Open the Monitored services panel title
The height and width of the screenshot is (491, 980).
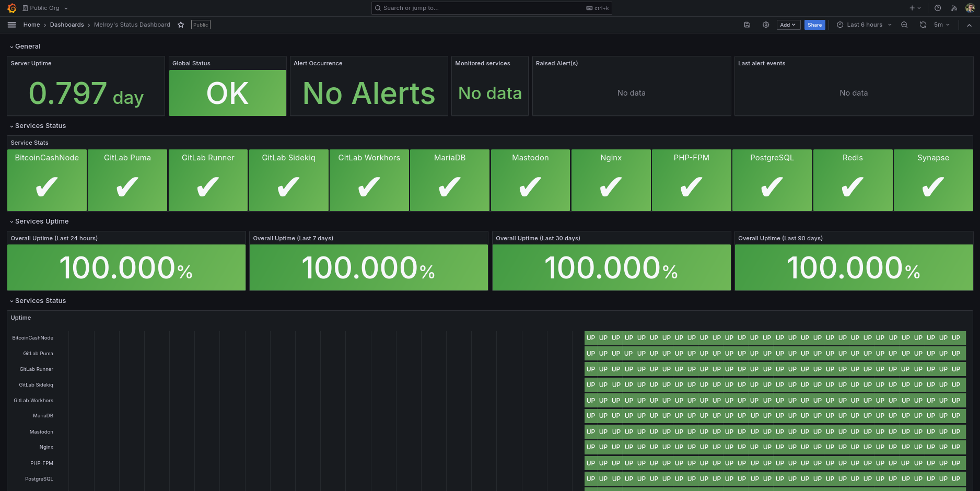pos(483,63)
